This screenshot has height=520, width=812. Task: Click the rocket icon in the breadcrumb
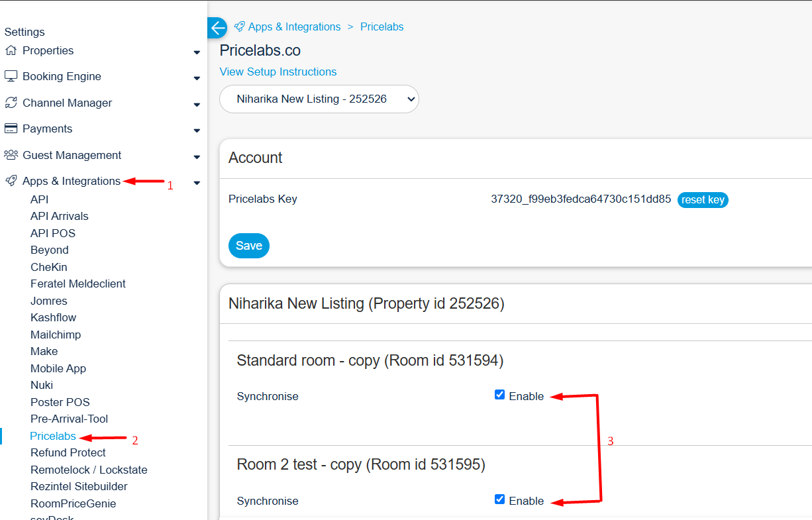[240, 27]
